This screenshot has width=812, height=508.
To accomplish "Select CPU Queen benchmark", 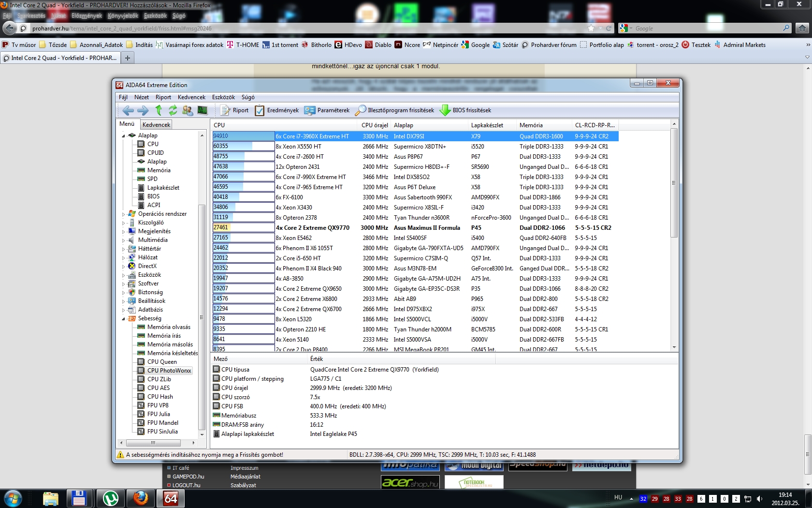I will (x=162, y=362).
